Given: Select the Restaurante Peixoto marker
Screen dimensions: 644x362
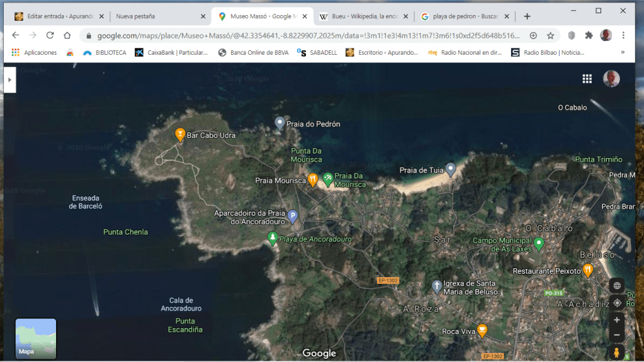Looking at the screenshot, I should 587,270.
